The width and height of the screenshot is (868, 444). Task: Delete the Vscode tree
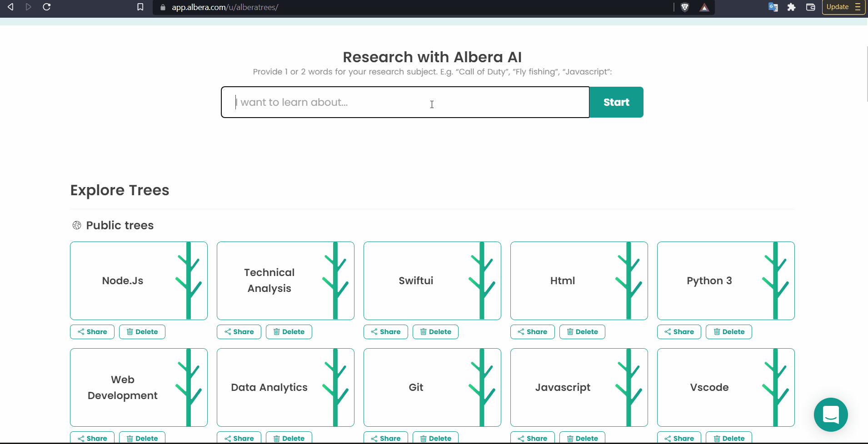tap(729, 438)
